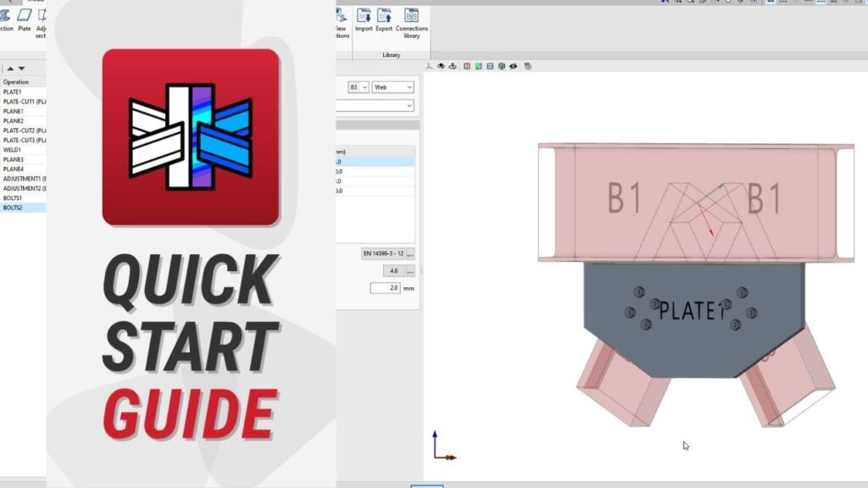
Task: Select PLATE1 in the Operation list
Action: (13, 91)
